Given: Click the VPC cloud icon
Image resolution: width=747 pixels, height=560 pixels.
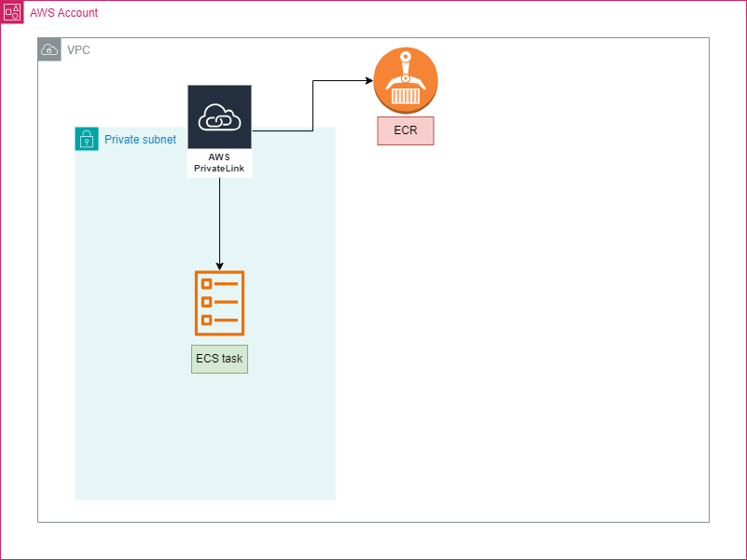Looking at the screenshot, I should coord(49,49).
